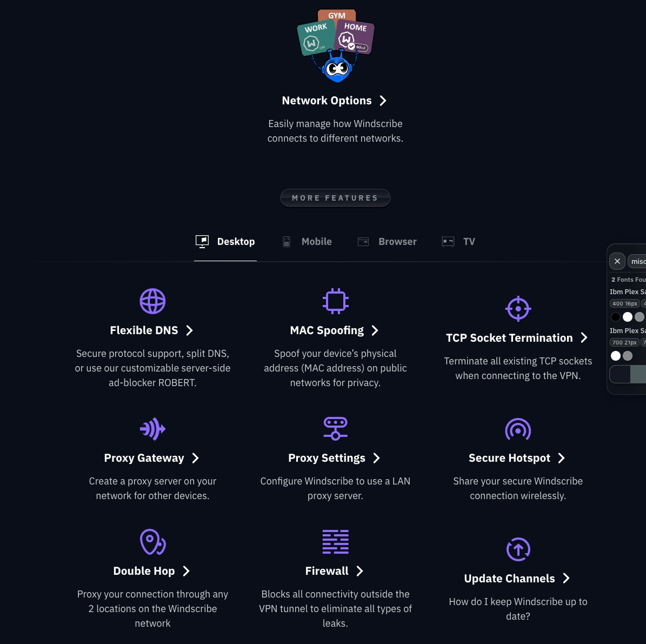Click the chevron next to Network Options

(x=383, y=101)
